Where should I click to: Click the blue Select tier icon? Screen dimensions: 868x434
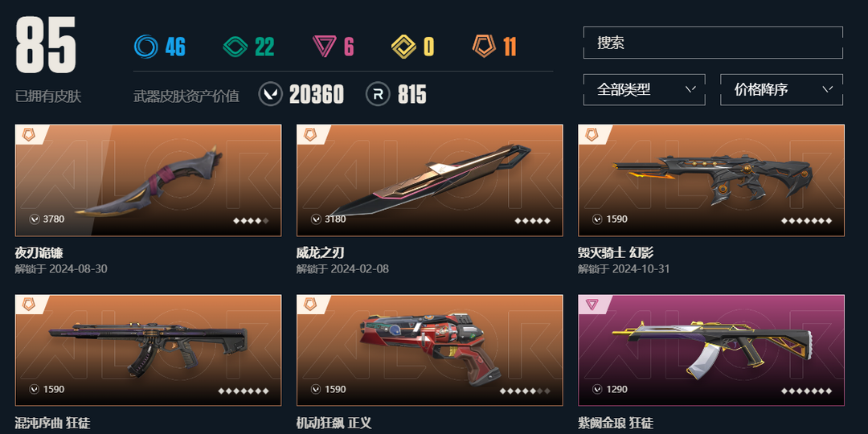tap(145, 47)
